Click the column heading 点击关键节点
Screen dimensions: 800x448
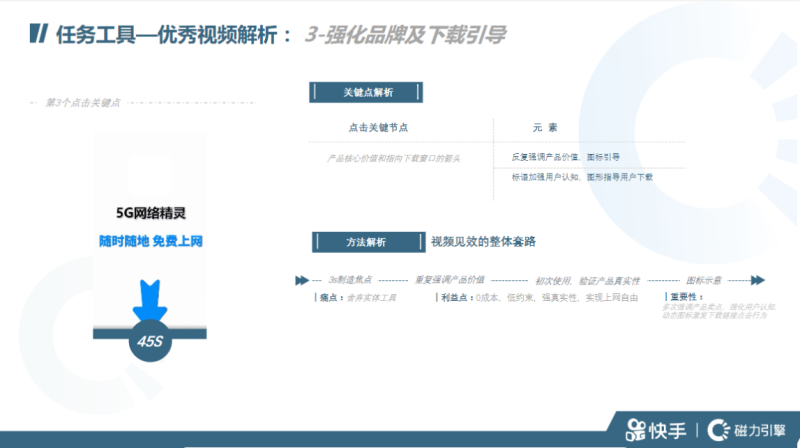pyautogui.click(x=378, y=128)
